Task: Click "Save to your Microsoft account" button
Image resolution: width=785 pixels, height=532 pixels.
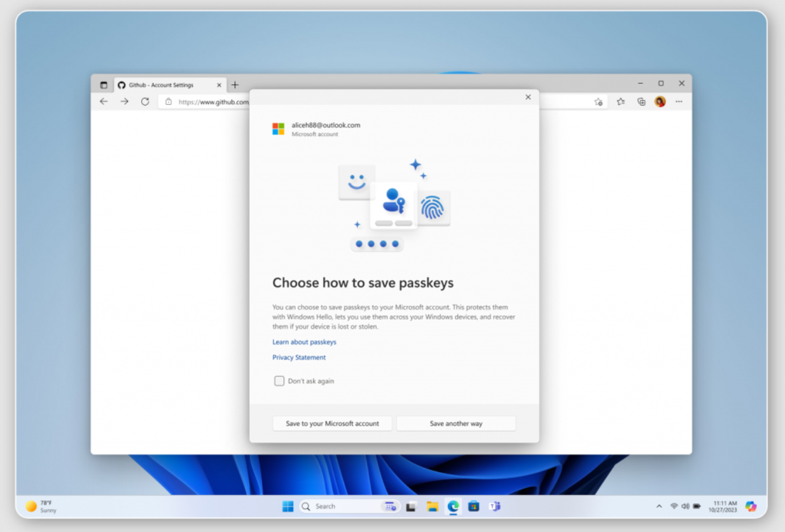Action: tap(332, 424)
